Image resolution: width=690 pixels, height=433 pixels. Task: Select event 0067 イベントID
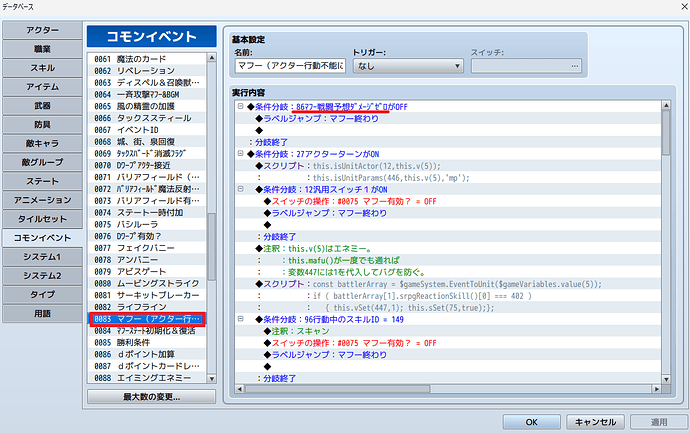tap(147, 130)
